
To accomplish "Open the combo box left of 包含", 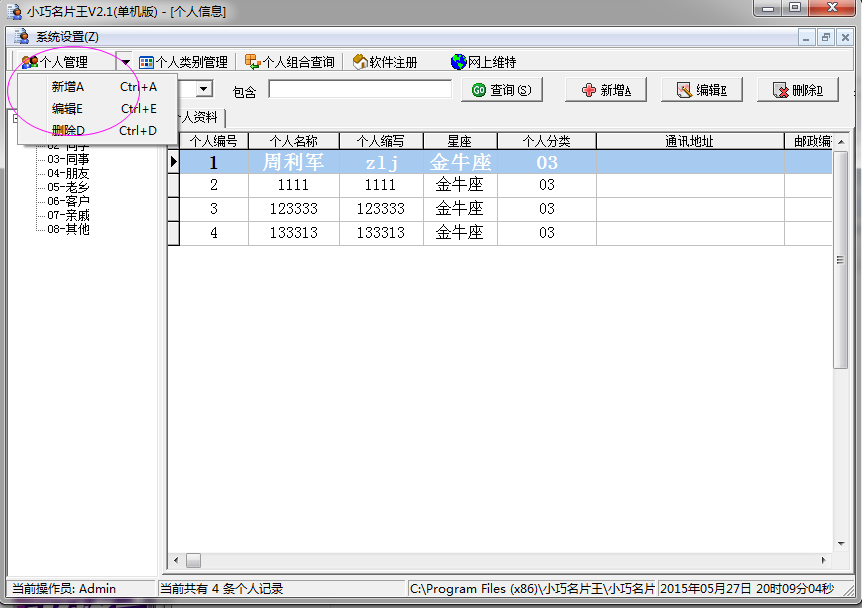I will 204,90.
